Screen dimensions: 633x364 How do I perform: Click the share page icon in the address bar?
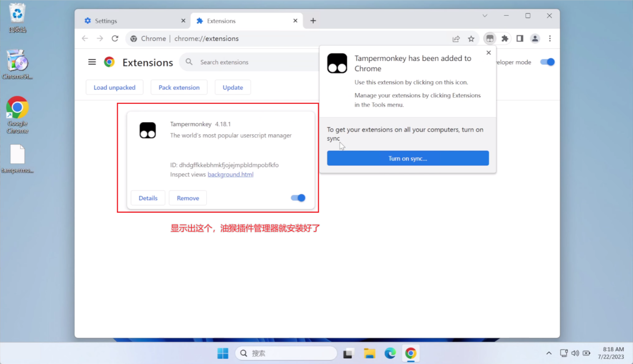[x=456, y=39]
